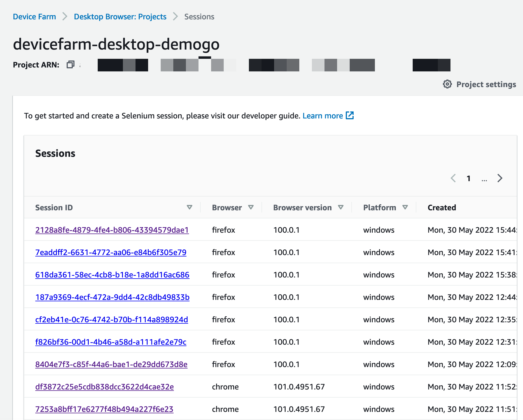Click the Browser version column header
523x420 pixels.
coord(302,207)
